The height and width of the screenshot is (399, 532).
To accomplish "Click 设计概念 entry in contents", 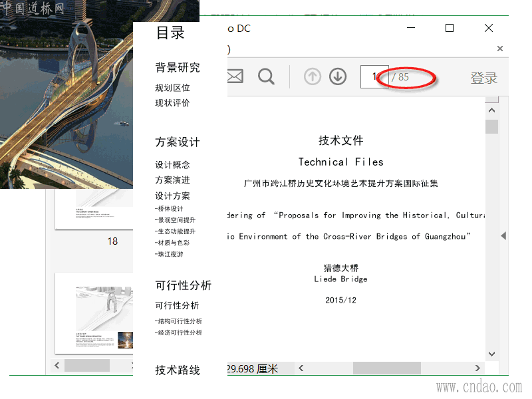I will [x=172, y=165].
